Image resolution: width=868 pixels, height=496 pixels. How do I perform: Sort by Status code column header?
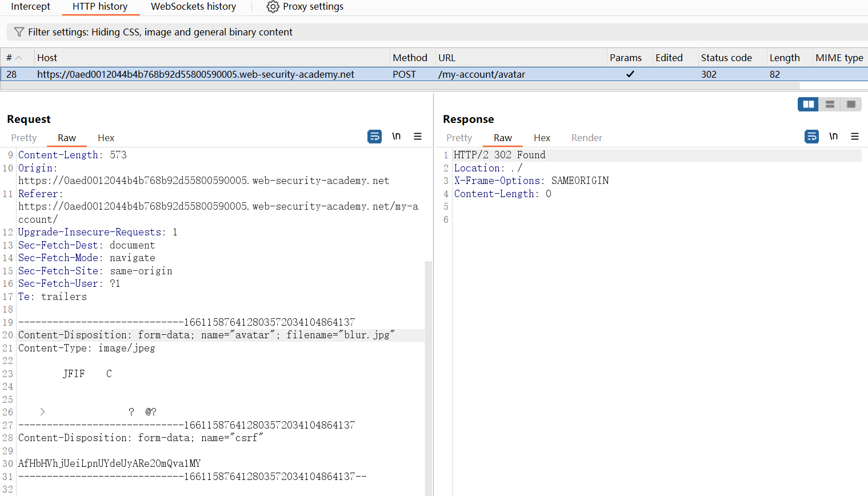click(x=726, y=58)
